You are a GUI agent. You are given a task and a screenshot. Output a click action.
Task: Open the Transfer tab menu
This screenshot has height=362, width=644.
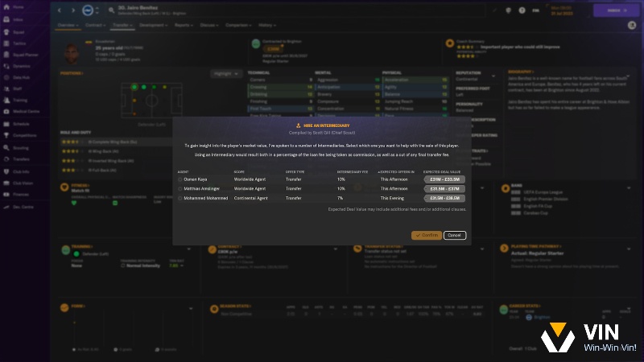click(122, 26)
